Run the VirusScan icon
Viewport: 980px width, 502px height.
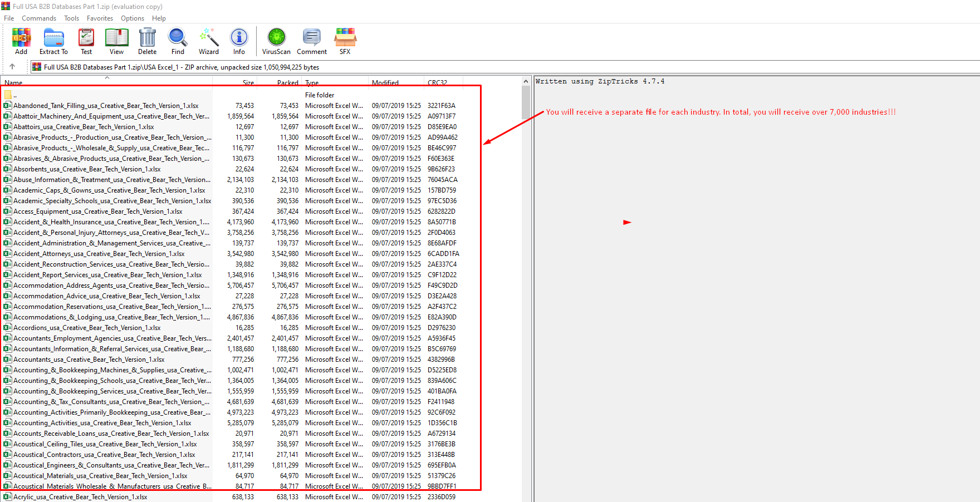[x=276, y=41]
